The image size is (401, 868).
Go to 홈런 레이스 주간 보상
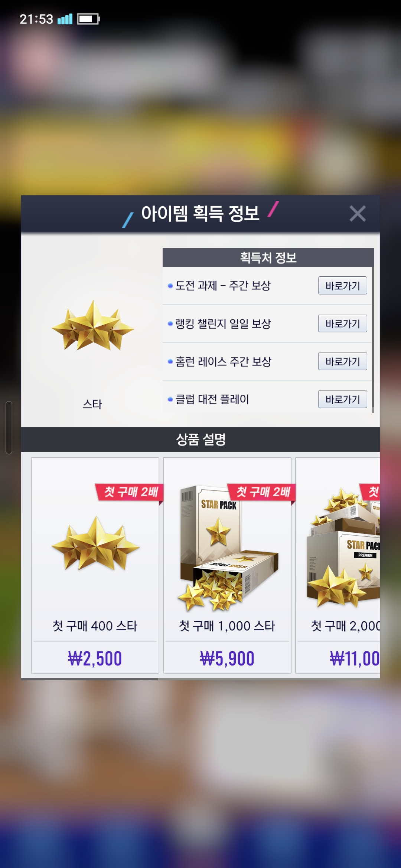[x=342, y=361]
